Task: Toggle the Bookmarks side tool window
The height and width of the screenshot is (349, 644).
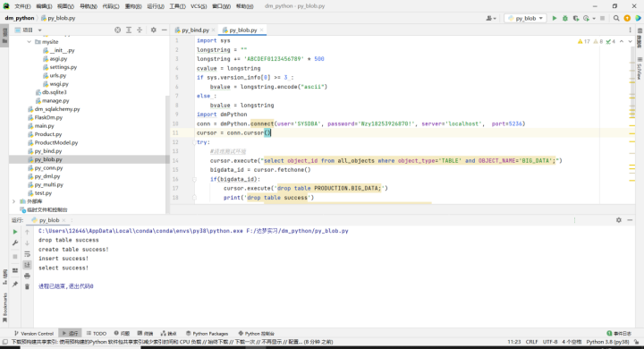Action: coord(5,308)
